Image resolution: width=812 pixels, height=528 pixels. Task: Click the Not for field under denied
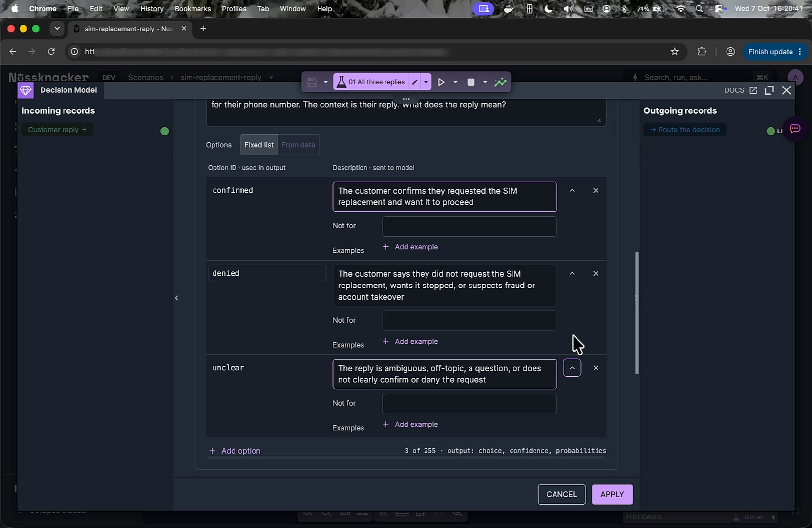point(469,321)
